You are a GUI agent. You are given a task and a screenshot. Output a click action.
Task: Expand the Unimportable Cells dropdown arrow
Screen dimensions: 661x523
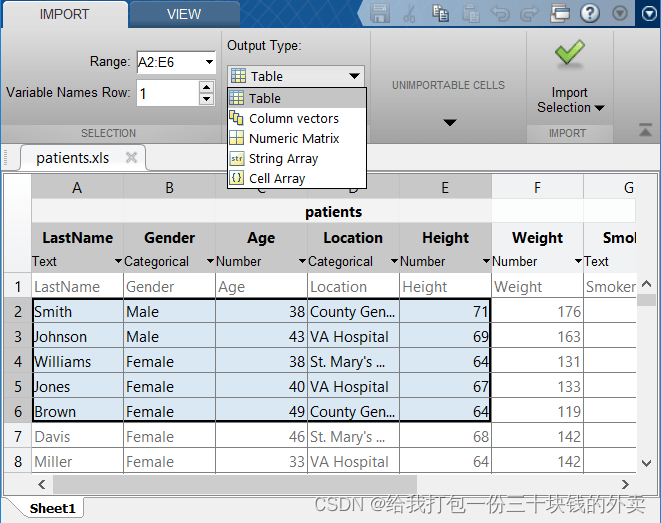450,123
